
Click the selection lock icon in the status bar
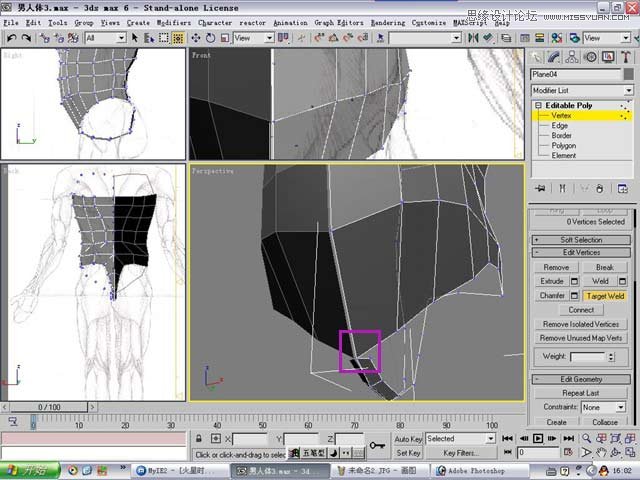[x=201, y=439]
